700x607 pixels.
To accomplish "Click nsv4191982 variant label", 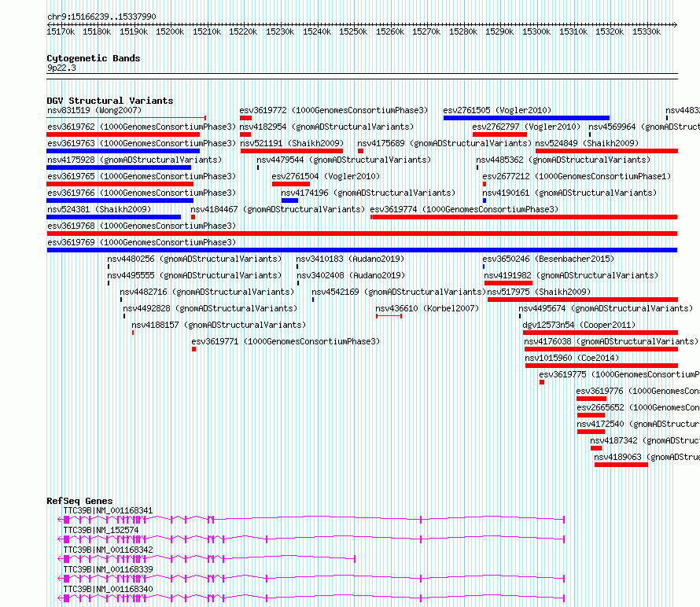I will point(572,275).
